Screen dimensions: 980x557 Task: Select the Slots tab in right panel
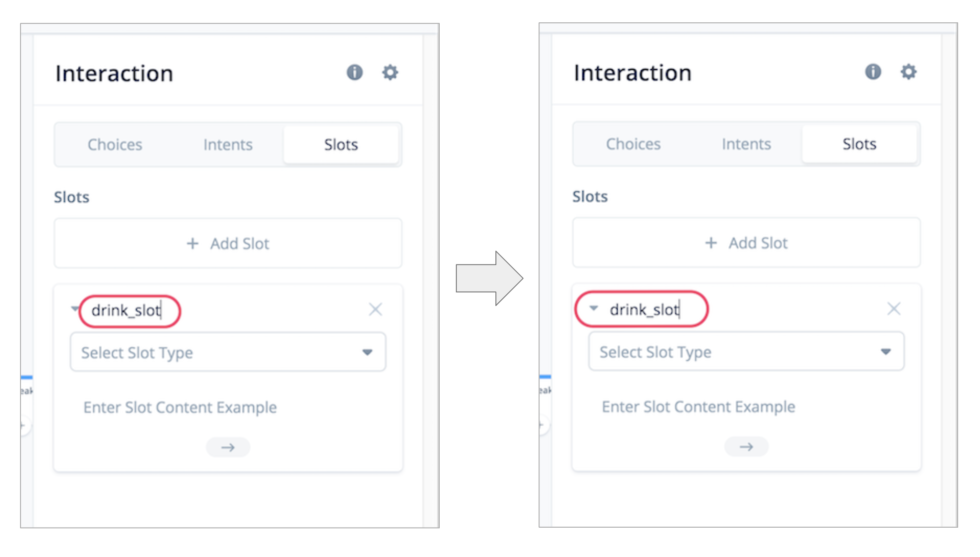tap(859, 144)
